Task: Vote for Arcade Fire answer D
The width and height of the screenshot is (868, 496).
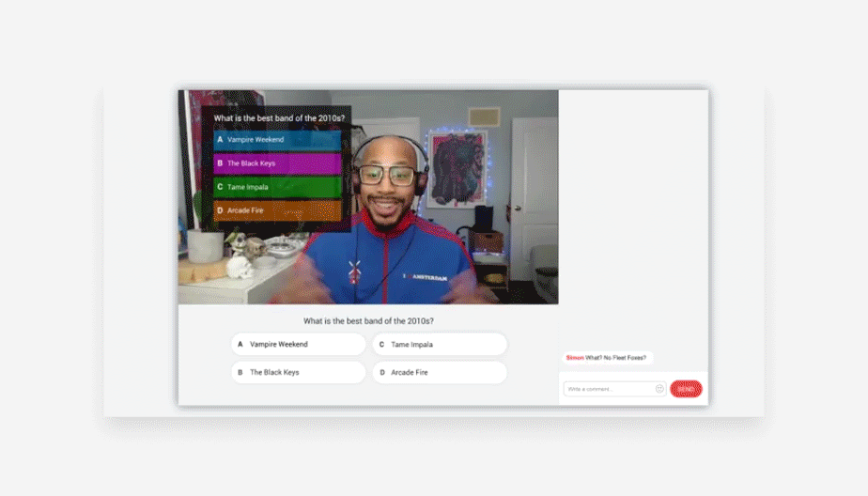Action: point(440,373)
